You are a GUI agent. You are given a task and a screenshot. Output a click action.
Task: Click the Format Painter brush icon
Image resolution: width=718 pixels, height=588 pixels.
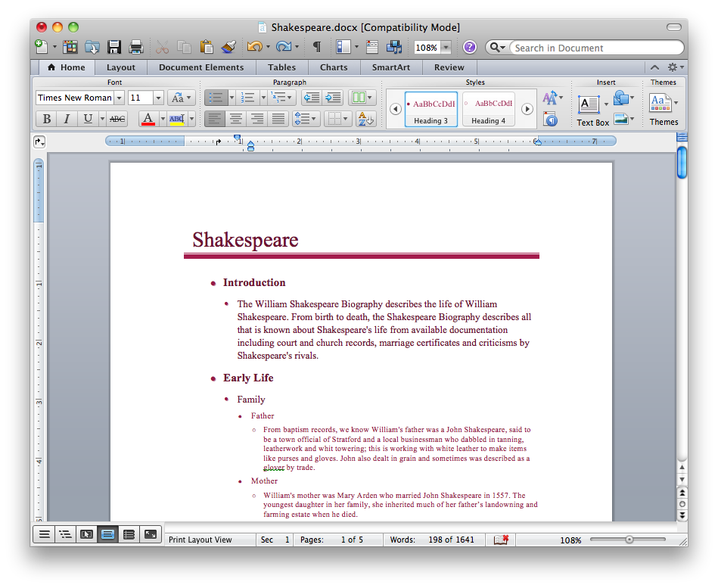(228, 47)
